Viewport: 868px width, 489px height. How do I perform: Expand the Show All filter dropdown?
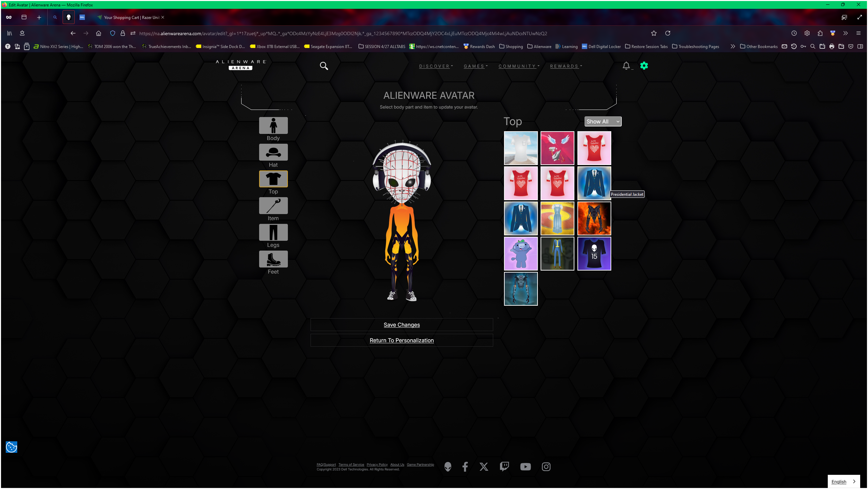pos(602,121)
